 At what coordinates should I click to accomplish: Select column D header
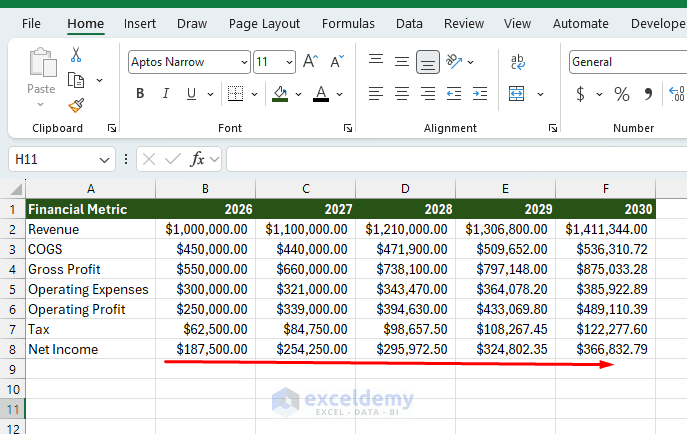point(405,189)
